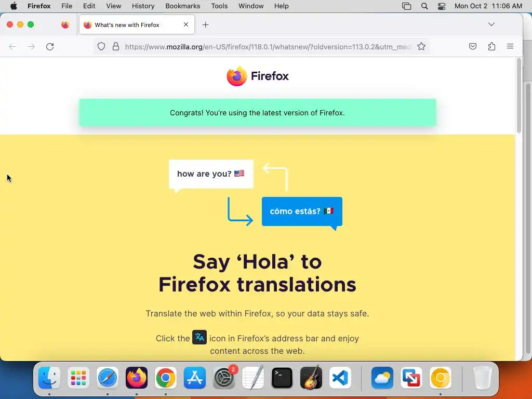The width and height of the screenshot is (532, 399).
Task: View site security padlock info
Action: click(x=116, y=46)
